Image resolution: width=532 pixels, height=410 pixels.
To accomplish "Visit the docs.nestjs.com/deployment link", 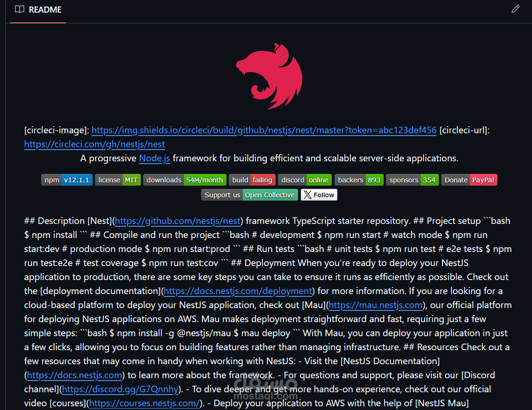I will 238,291.
